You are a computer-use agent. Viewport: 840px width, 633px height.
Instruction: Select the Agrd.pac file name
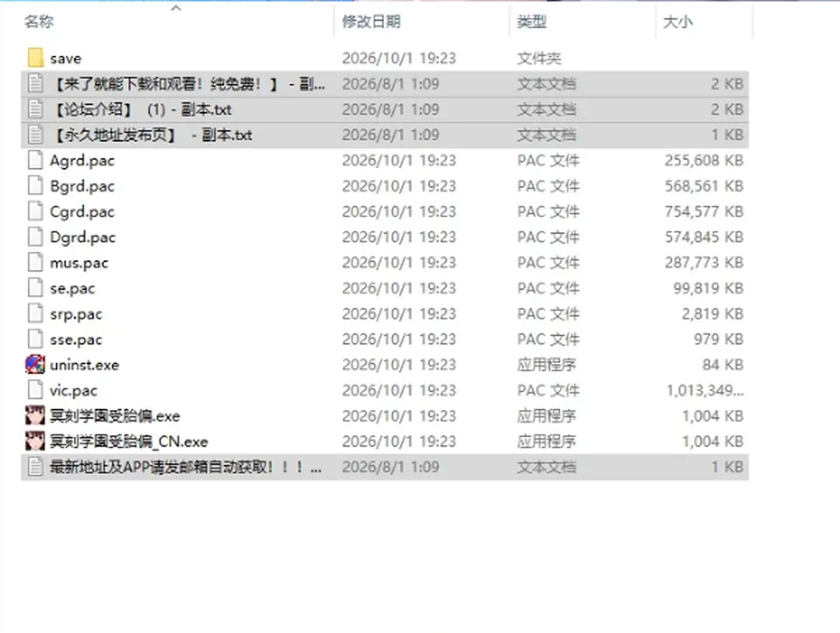tap(82, 161)
